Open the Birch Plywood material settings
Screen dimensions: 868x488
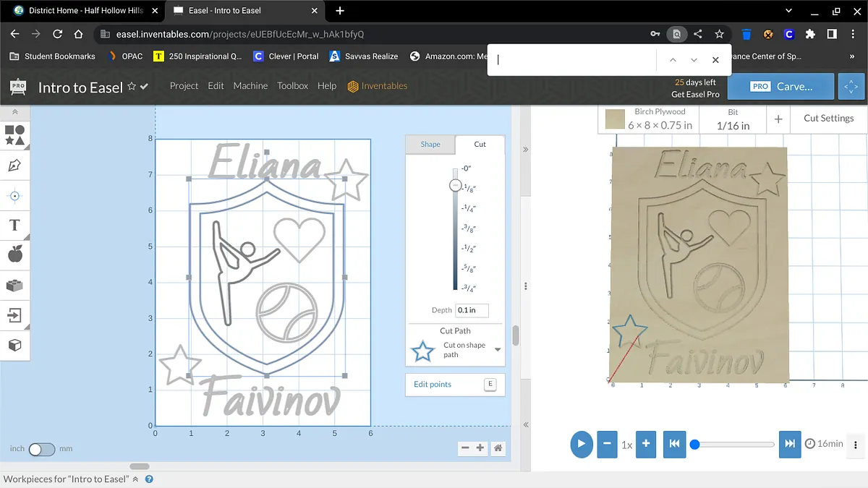pos(648,119)
